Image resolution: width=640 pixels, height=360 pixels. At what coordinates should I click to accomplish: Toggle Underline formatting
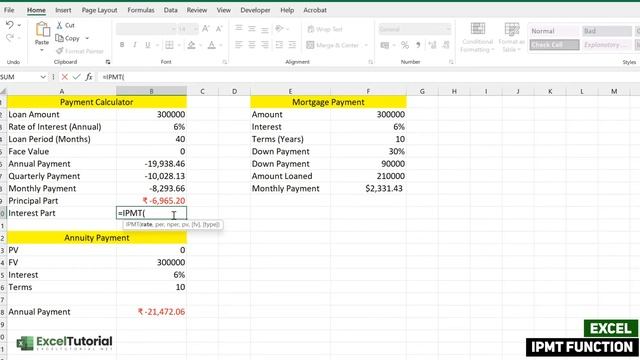coord(147,45)
